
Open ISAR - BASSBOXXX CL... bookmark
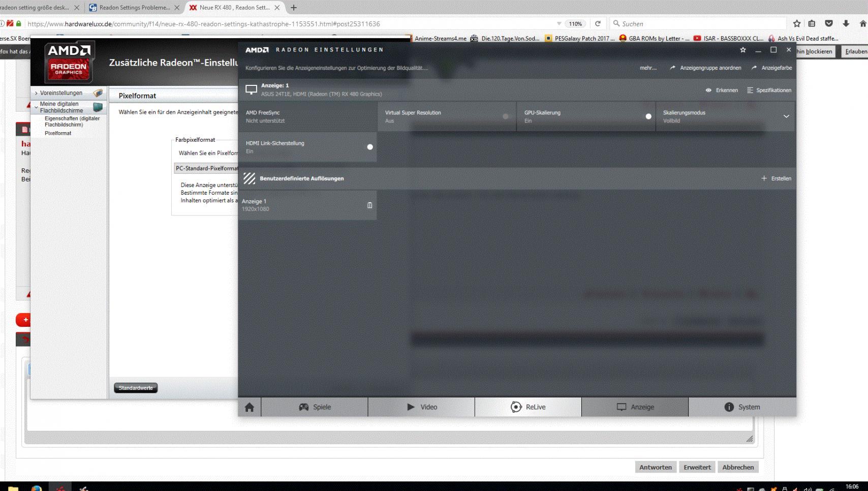[728, 39]
